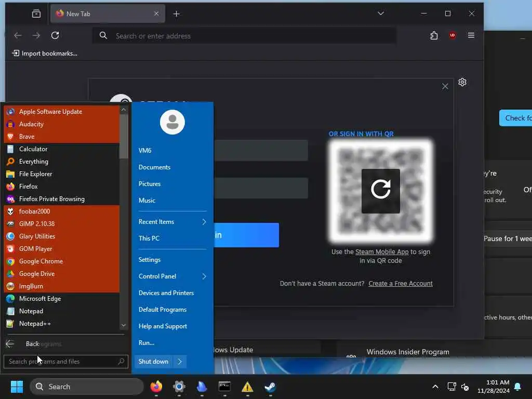Viewport: 532px width, 399px height.
Task: Open GOM Player from the programs list
Action: click(x=61, y=249)
